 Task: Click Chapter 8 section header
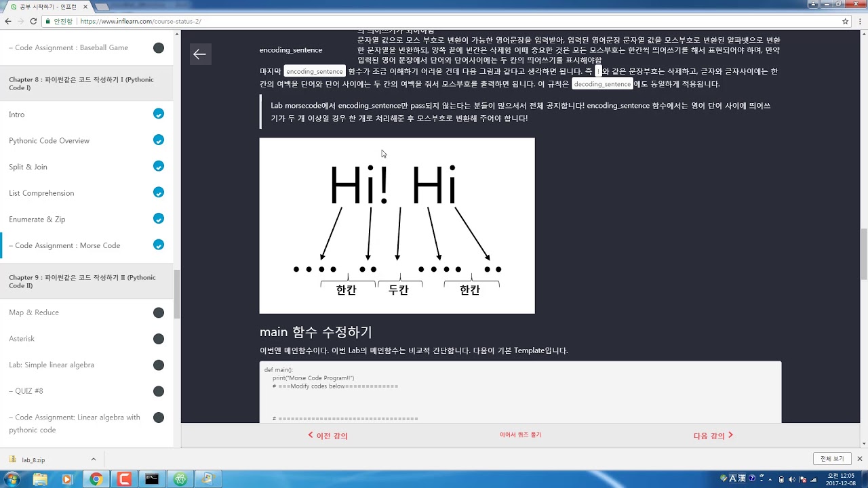point(86,83)
